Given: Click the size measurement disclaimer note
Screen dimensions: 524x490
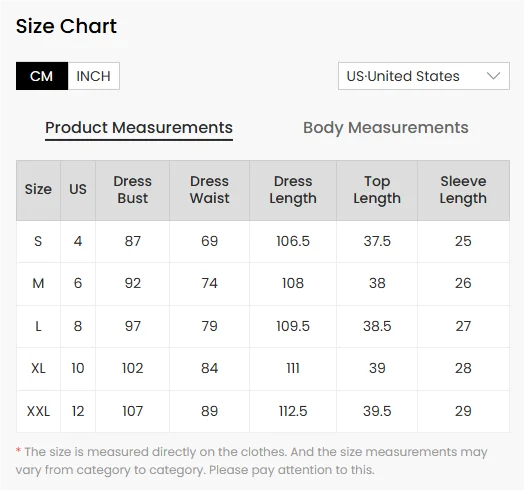Looking at the screenshot, I should (251, 461).
